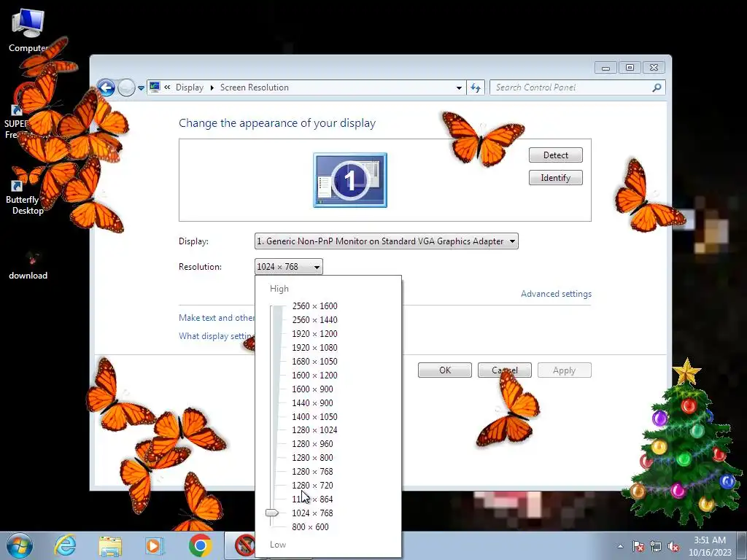This screenshot has width=747, height=560.
Task: Click the Control Panel icon in address bar
Action: click(155, 87)
